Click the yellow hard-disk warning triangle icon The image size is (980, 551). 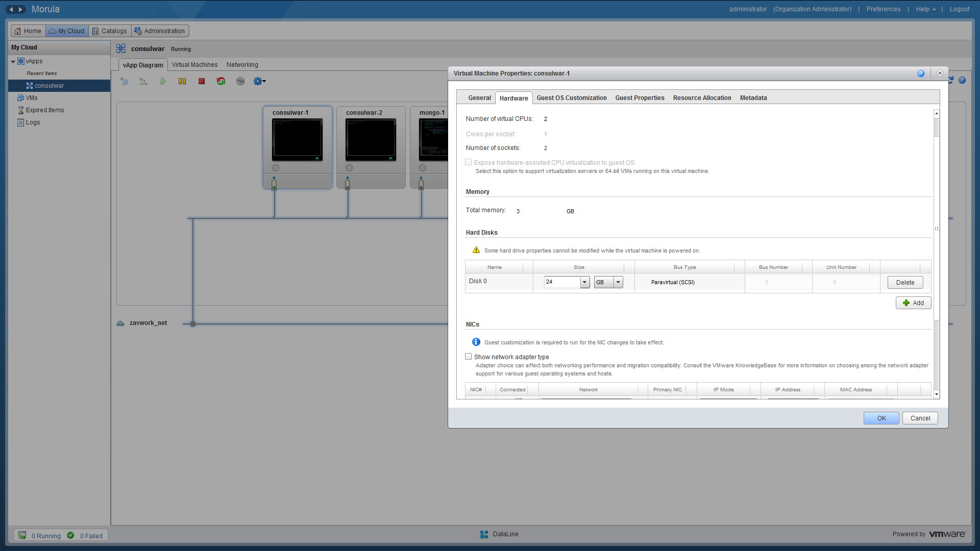[476, 250]
